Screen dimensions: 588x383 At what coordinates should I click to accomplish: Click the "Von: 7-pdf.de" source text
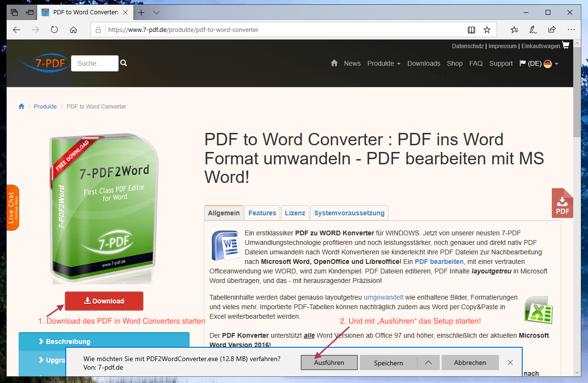[103, 367]
